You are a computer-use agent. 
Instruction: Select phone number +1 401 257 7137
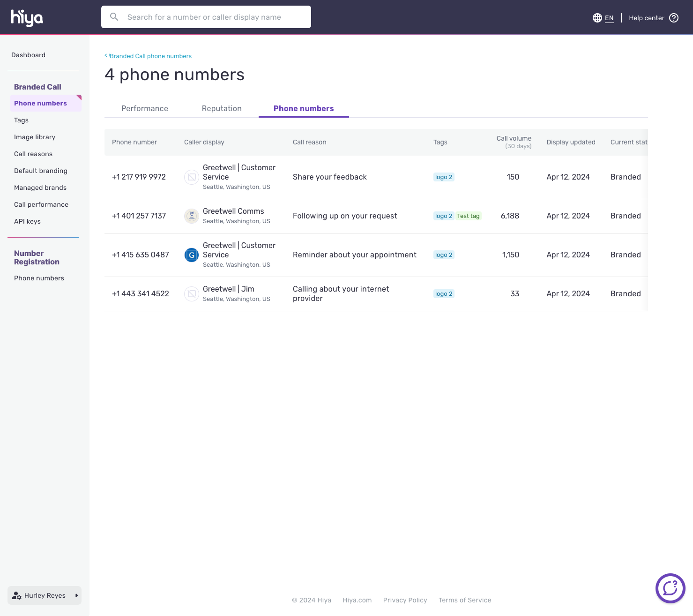[x=139, y=216]
